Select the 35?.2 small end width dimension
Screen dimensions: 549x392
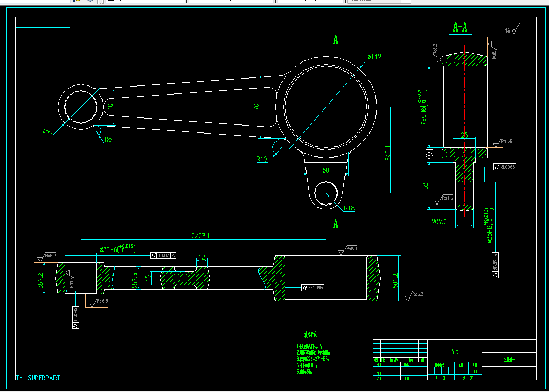coord(41,281)
